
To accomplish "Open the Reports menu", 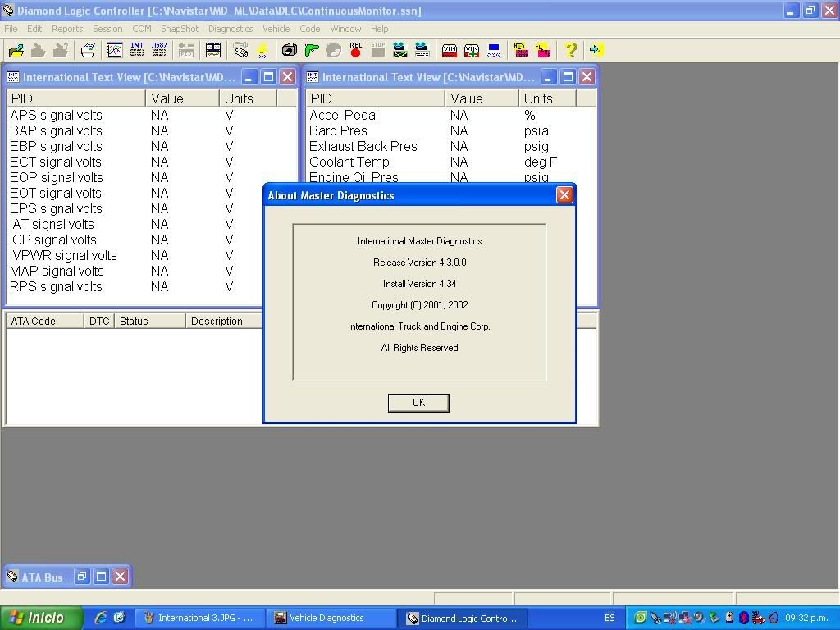I will coord(67,29).
